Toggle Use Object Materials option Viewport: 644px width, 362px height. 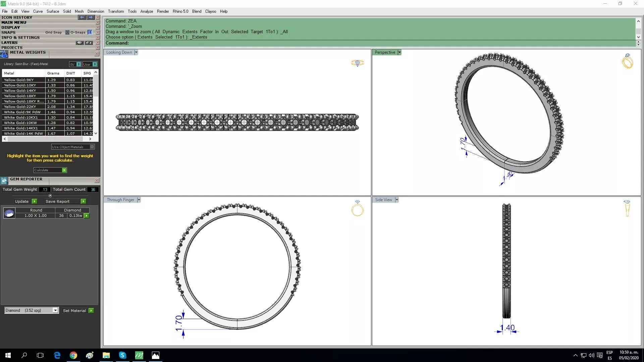click(92, 147)
